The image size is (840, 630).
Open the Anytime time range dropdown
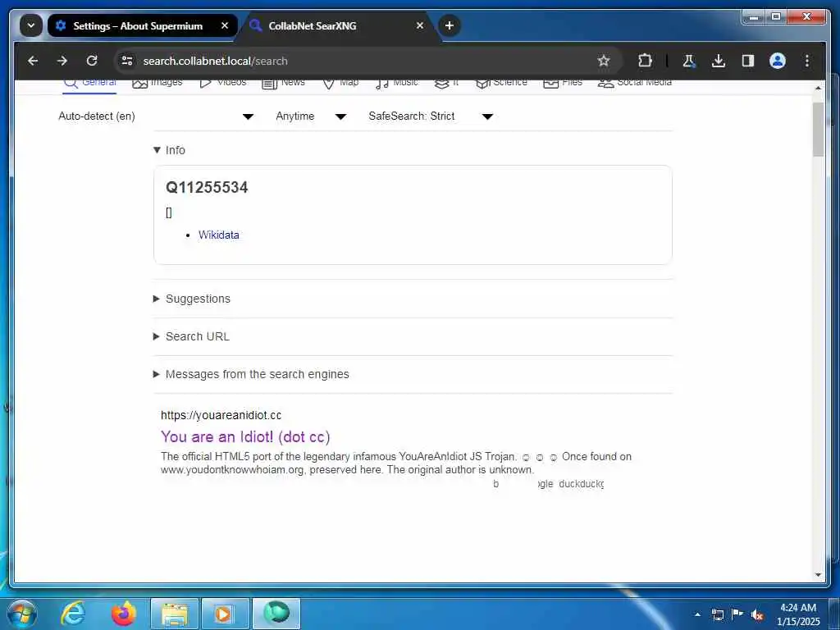point(311,116)
